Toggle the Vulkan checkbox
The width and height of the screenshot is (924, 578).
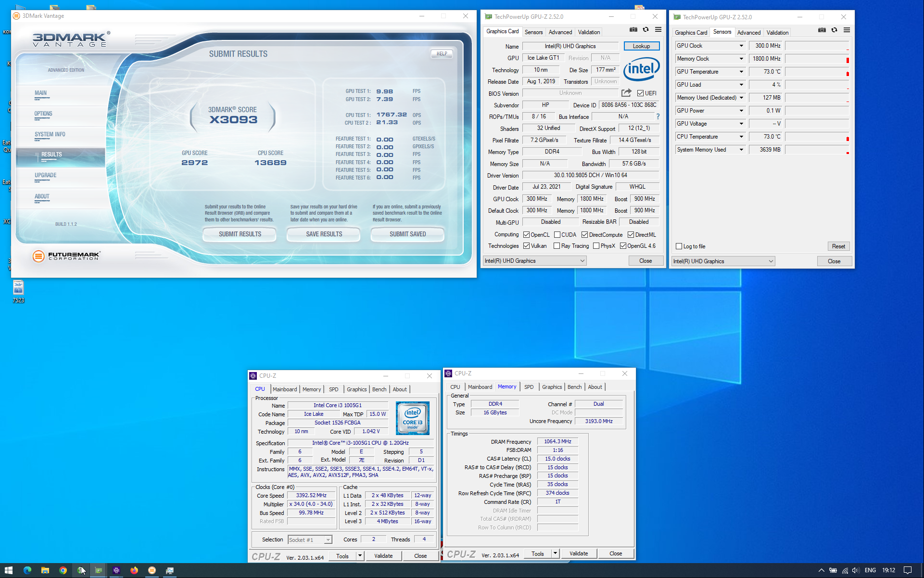coord(527,246)
